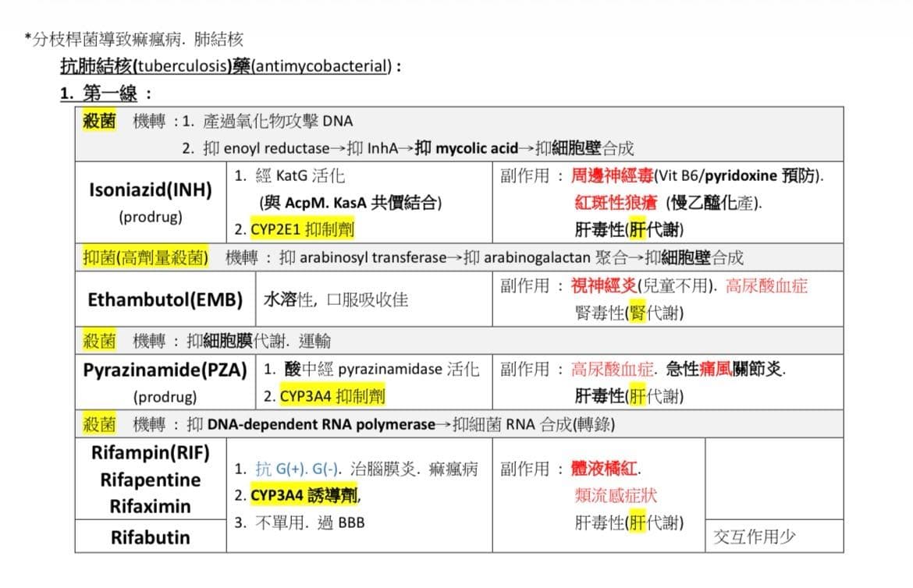This screenshot has height=588, width=913.
Task: Click the red 紅斑性狼瘡 text
Action: [616, 203]
